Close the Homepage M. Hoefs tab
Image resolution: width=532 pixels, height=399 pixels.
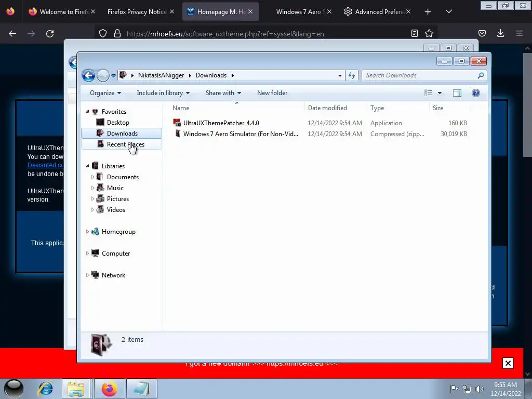click(250, 11)
